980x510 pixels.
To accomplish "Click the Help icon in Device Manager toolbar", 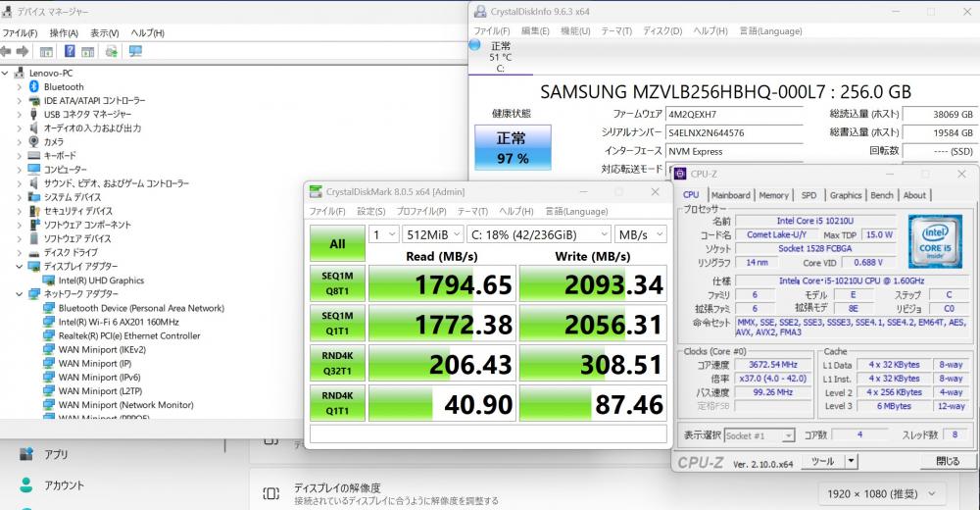I will pyautogui.click(x=70, y=51).
